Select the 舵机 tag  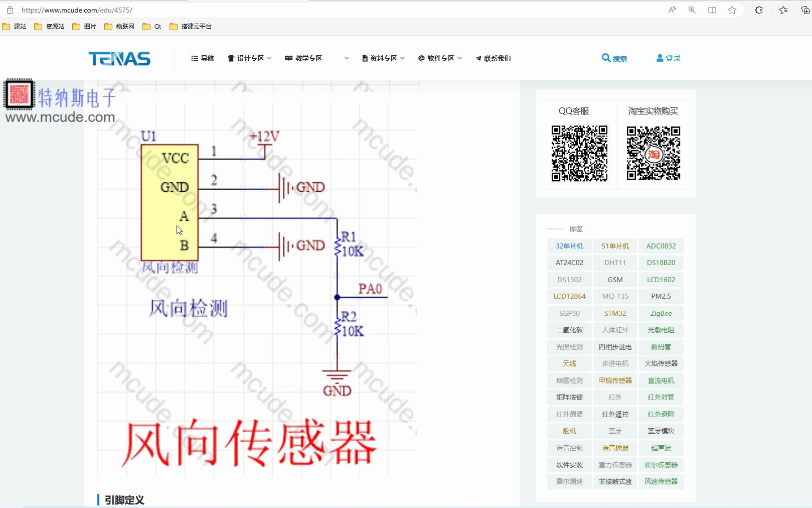pyautogui.click(x=569, y=431)
